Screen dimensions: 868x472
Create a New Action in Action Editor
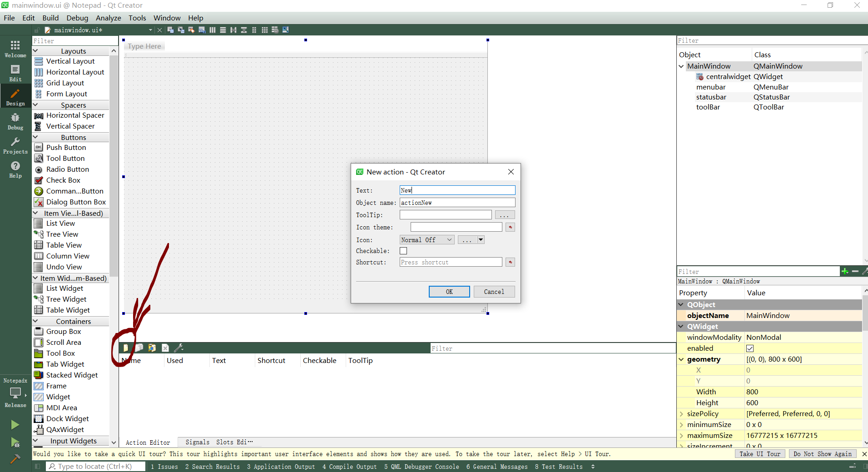tap(126, 348)
